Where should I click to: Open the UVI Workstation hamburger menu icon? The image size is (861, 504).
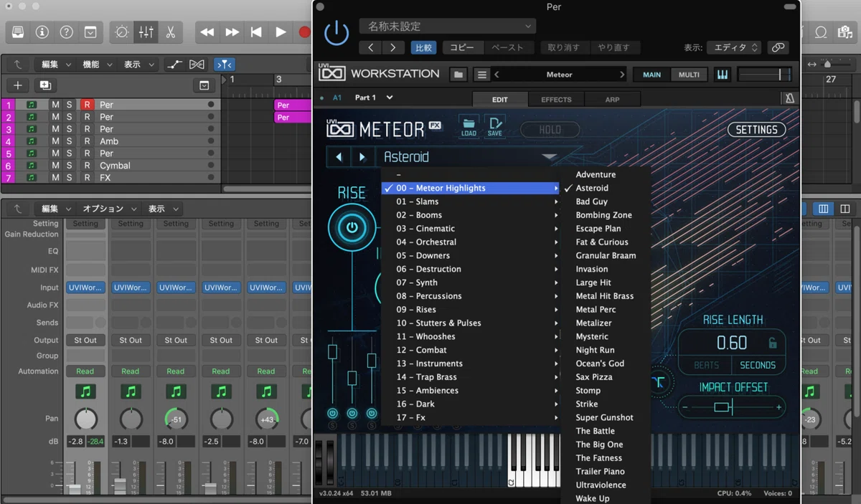482,75
